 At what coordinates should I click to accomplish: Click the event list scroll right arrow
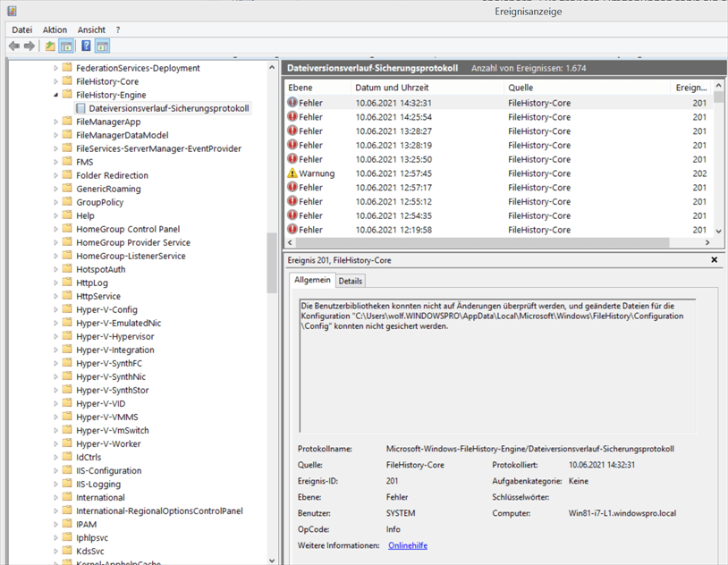[x=707, y=242]
